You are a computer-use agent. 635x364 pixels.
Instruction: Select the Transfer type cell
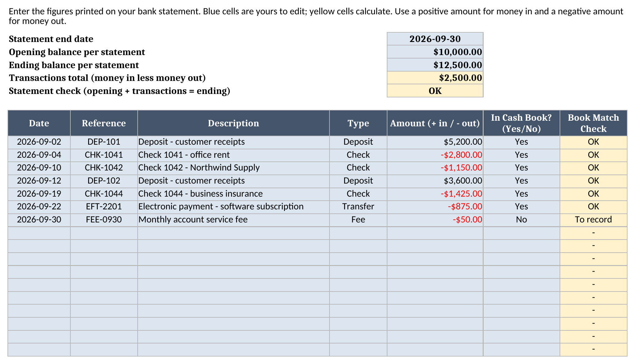(358, 207)
